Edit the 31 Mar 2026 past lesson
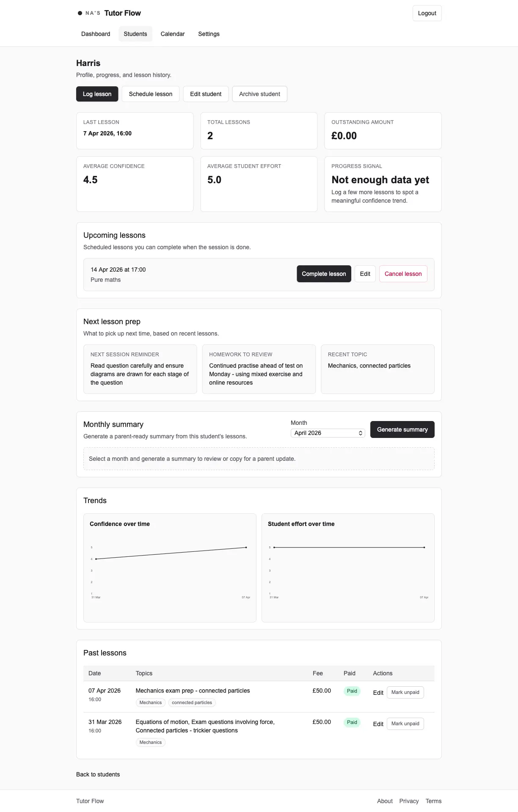Viewport: 518px width, 812px height. click(378, 724)
